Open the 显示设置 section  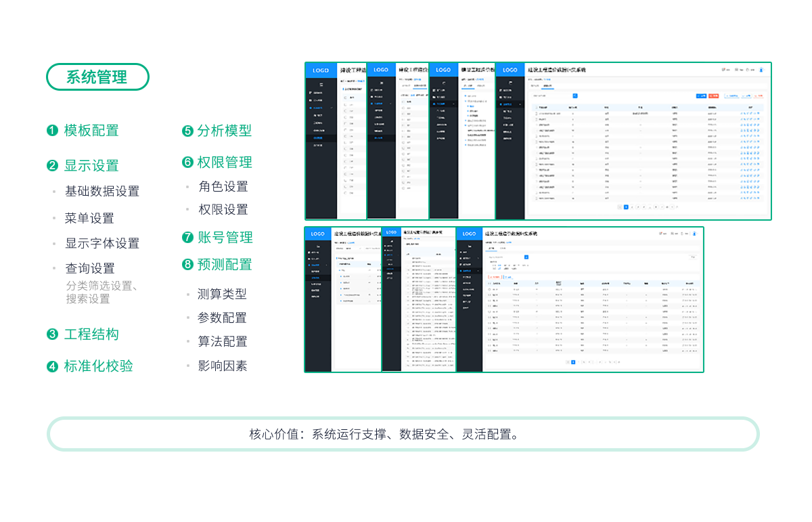pyautogui.click(x=91, y=166)
